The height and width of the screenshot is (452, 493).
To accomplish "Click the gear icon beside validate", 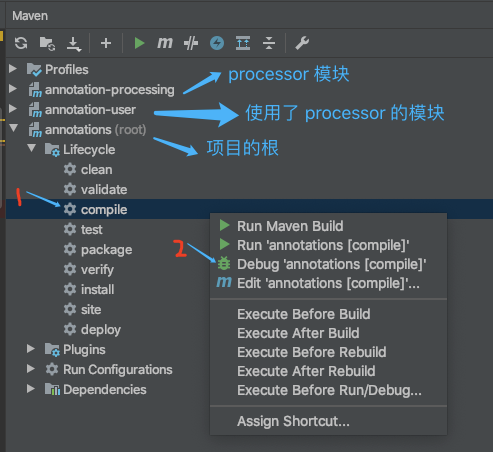I will pyautogui.click(x=70, y=189).
